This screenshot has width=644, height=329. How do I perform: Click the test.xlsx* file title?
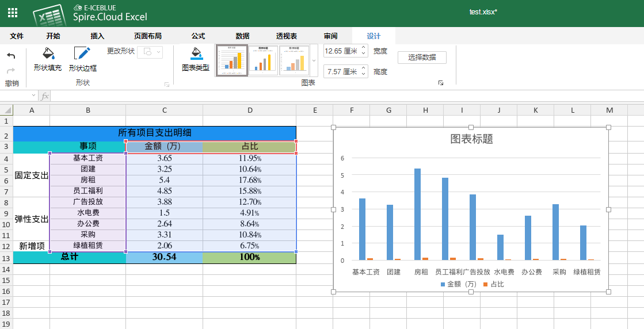tap(483, 12)
